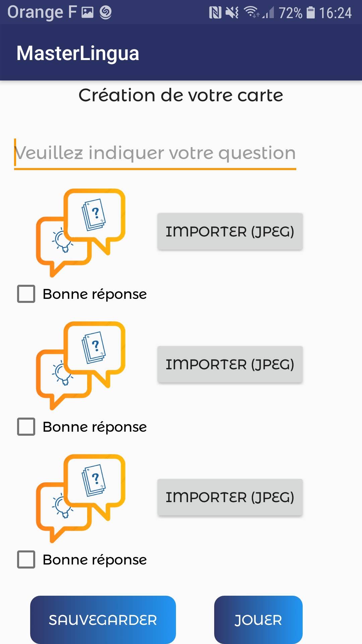This screenshot has height=644, width=362.
Task: Check second "Bonne réponse" checkbox
Action: (x=26, y=427)
